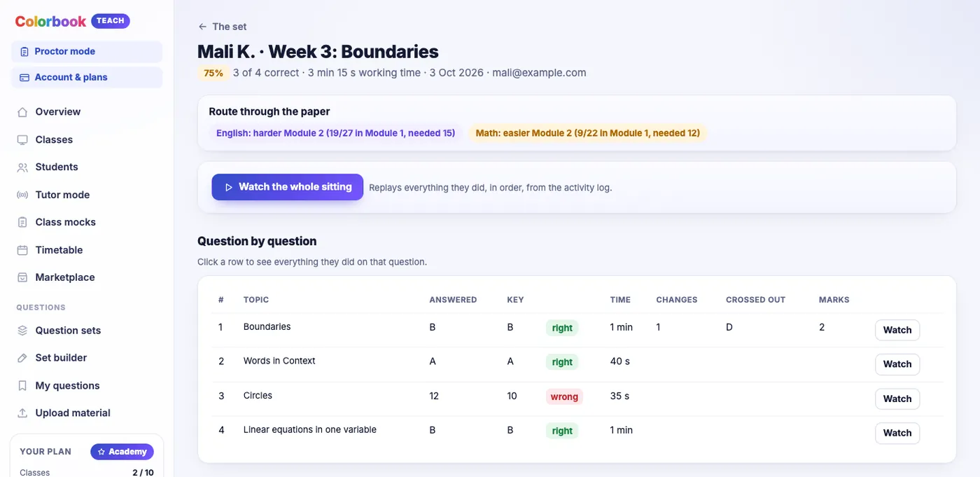980x477 pixels.
Task: Click the Tutor mode broadcast icon
Action: click(22, 195)
